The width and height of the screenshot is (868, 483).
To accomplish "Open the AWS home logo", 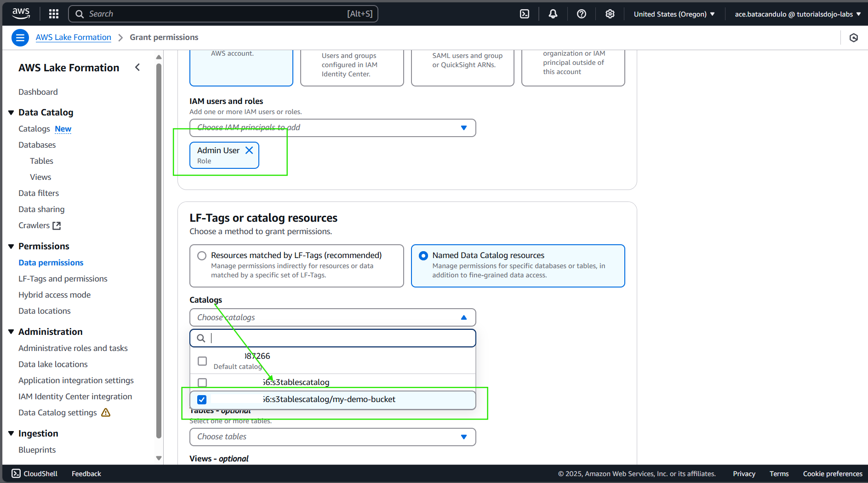I will (x=21, y=14).
